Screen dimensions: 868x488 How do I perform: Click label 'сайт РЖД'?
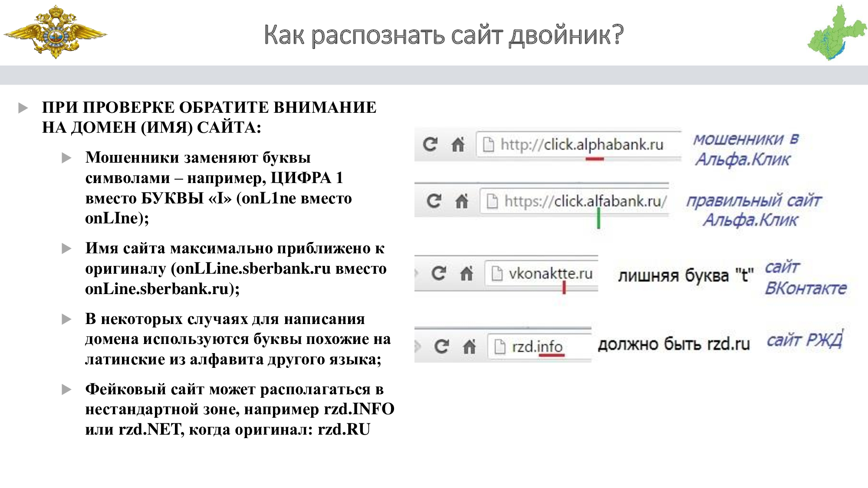[806, 340]
